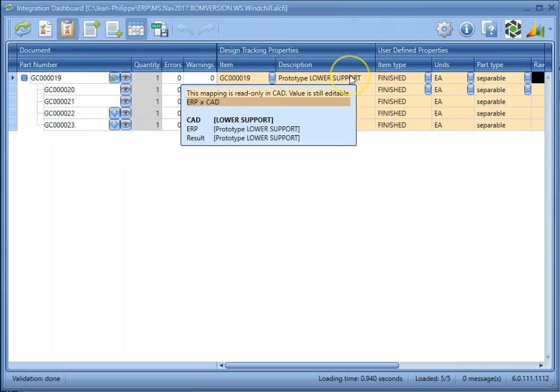Click the EA units cell in GC000022 row
The height and width of the screenshot is (392, 560).
[x=453, y=113]
